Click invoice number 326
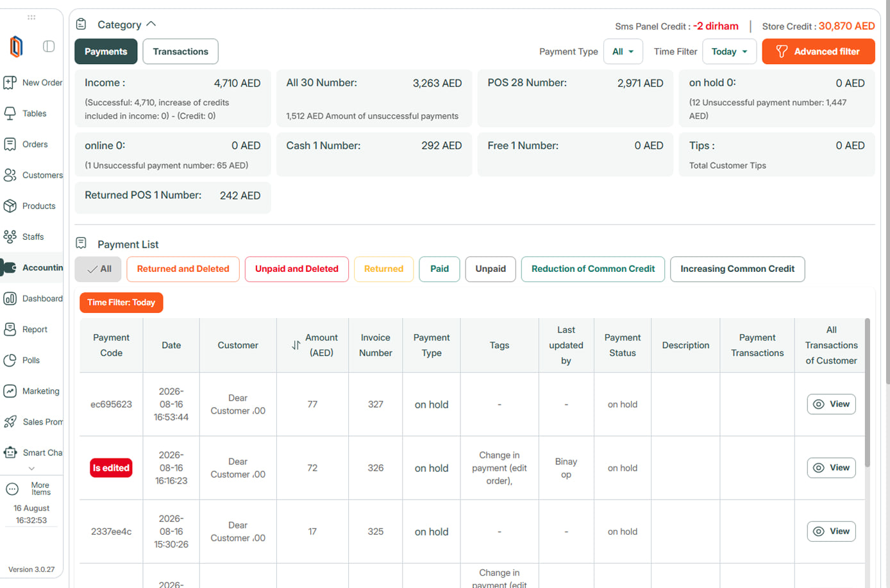 click(x=376, y=468)
